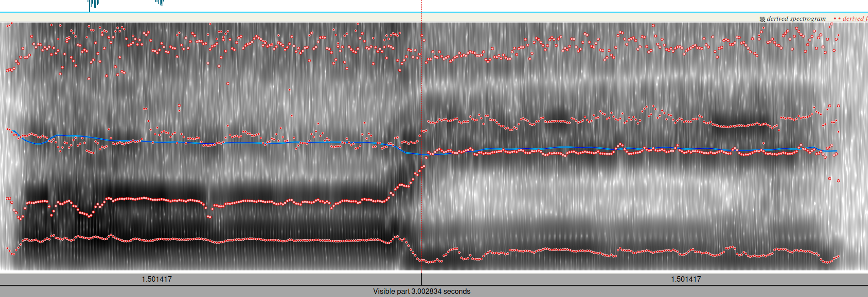Click the red dots formant legend icon
The width and height of the screenshot is (868, 297).
pos(837,18)
